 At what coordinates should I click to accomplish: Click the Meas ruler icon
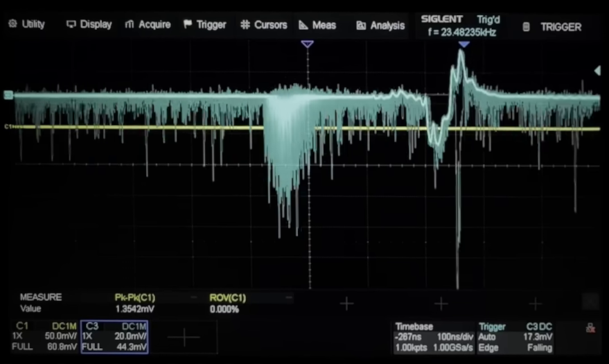click(303, 25)
